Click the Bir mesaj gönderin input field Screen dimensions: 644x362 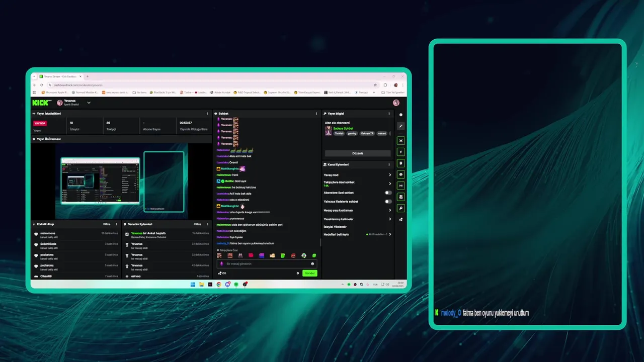pyautogui.click(x=267, y=263)
